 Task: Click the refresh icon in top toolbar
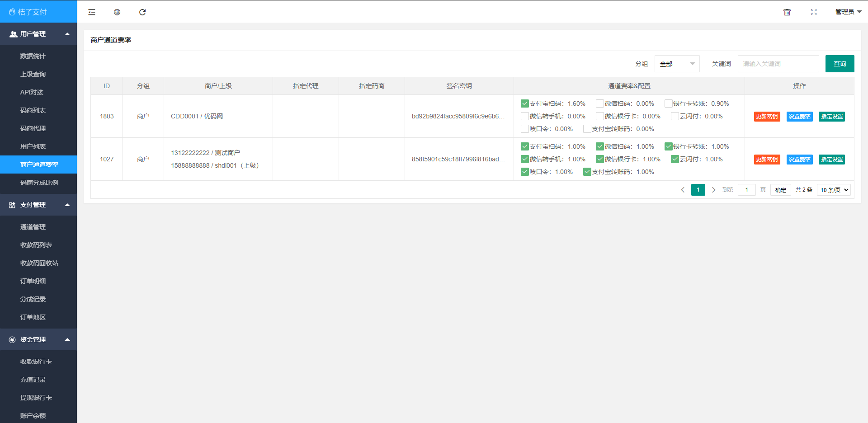point(142,12)
